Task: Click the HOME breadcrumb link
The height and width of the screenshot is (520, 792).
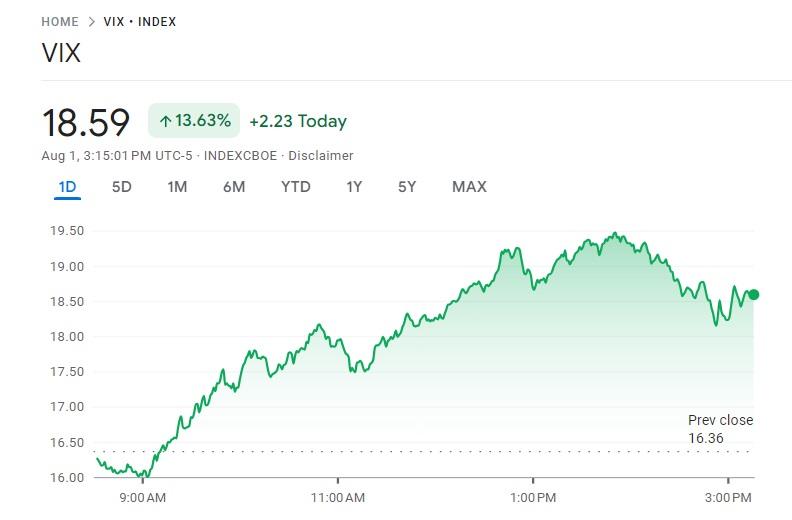Action: pos(60,21)
